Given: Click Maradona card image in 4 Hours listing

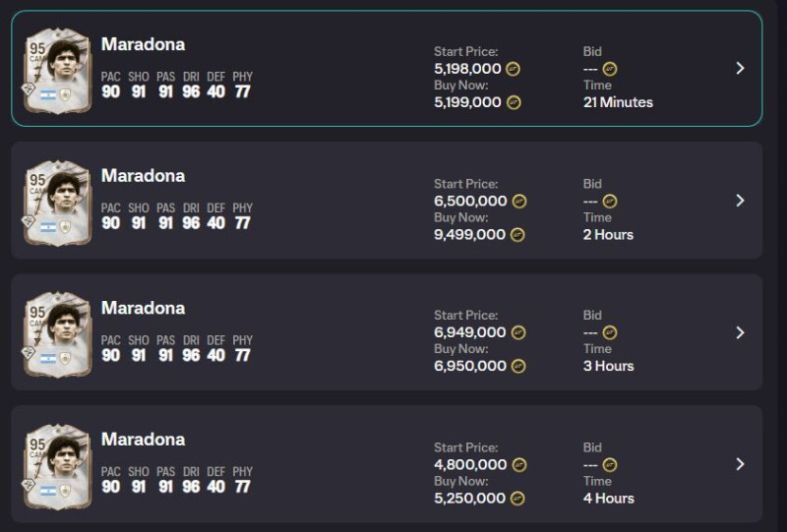Looking at the screenshot, I should [57, 466].
